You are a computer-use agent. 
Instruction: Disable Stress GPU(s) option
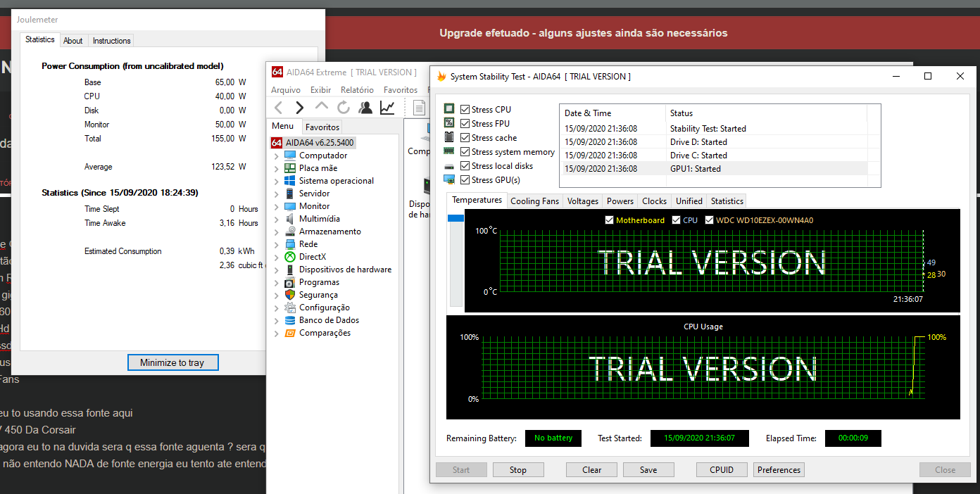click(465, 180)
